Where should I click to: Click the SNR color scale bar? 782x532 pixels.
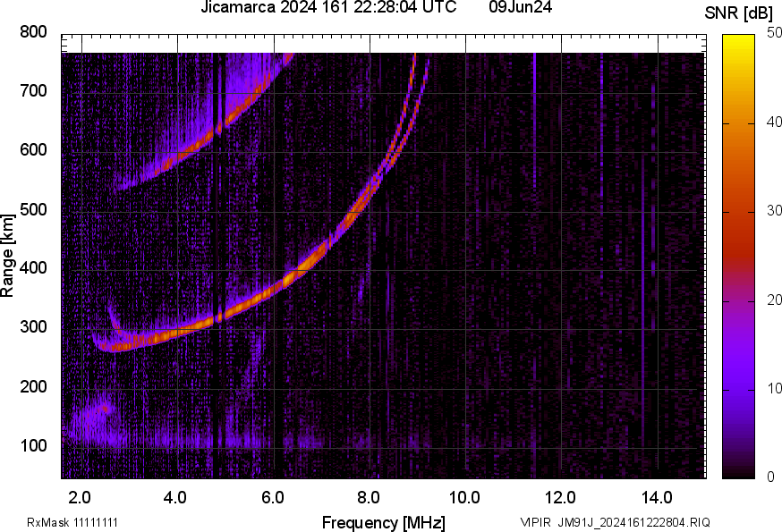tap(739, 257)
